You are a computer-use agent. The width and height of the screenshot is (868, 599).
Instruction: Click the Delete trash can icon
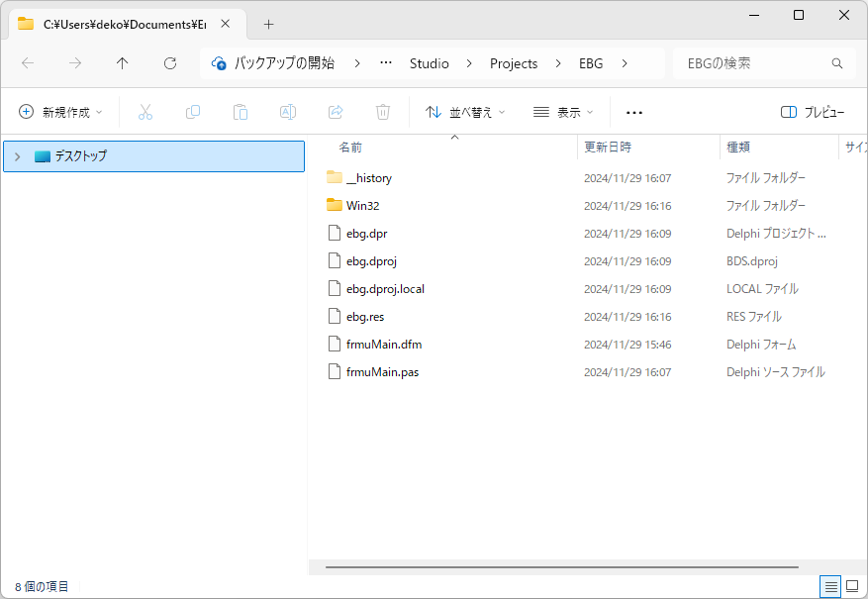click(383, 113)
